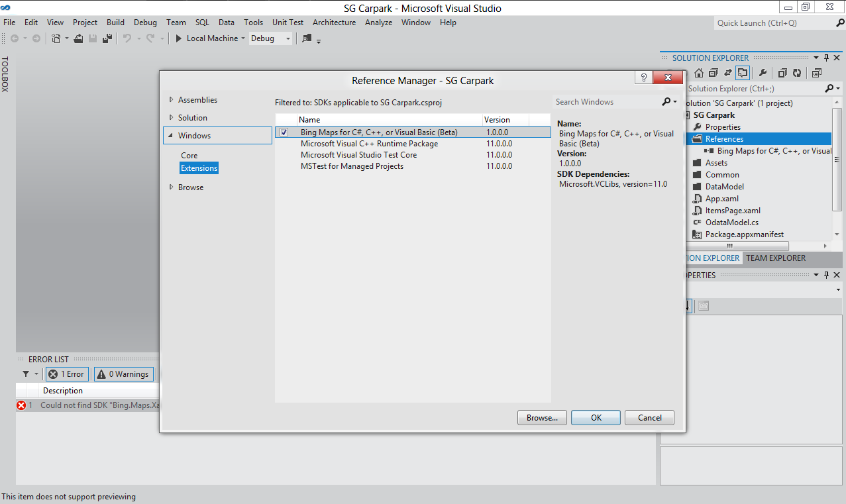Open the Architecture menu
846x504 pixels.
(335, 23)
